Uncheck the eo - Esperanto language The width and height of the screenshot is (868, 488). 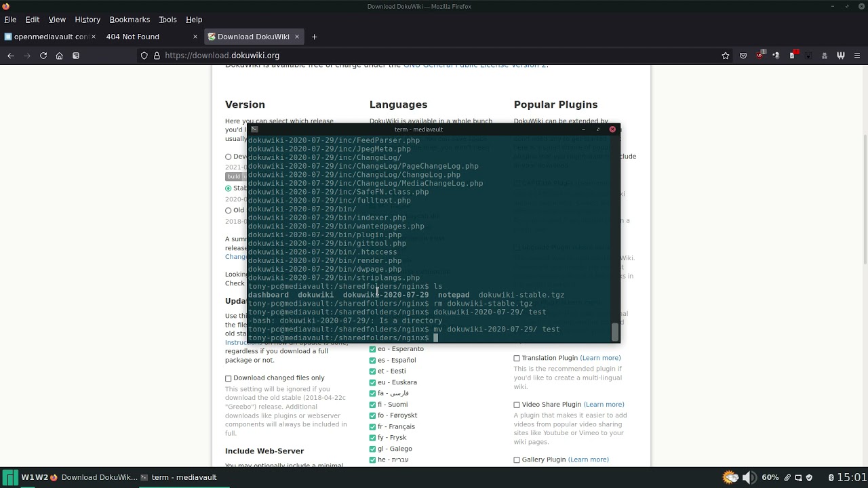pyautogui.click(x=372, y=349)
